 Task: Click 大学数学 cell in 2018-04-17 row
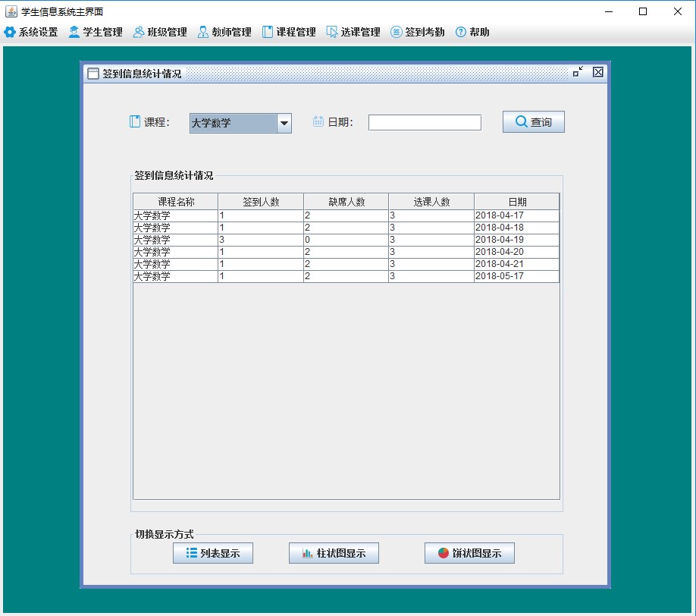tap(176, 216)
